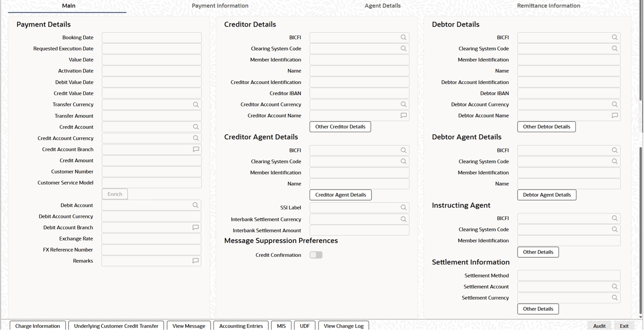This screenshot has width=644, height=331.
Task: Search Clearing System Code under Instructing Agent
Action: (x=614, y=230)
